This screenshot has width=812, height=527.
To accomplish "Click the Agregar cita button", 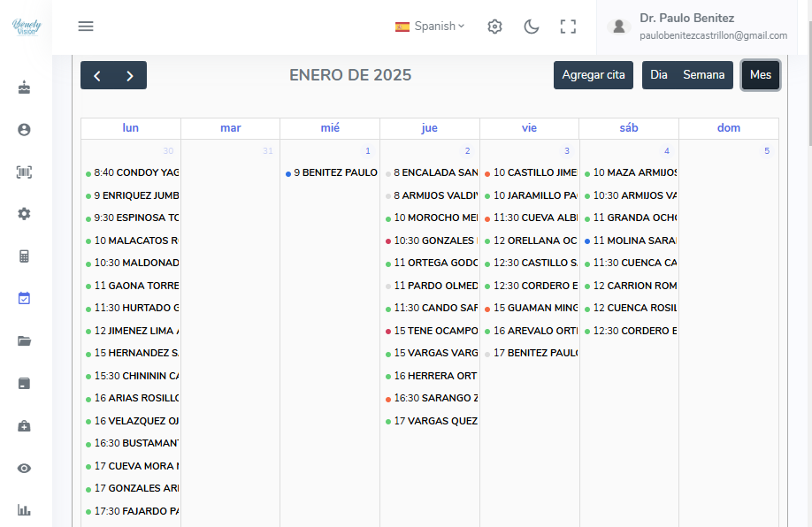I will pyautogui.click(x=594, y=75).
